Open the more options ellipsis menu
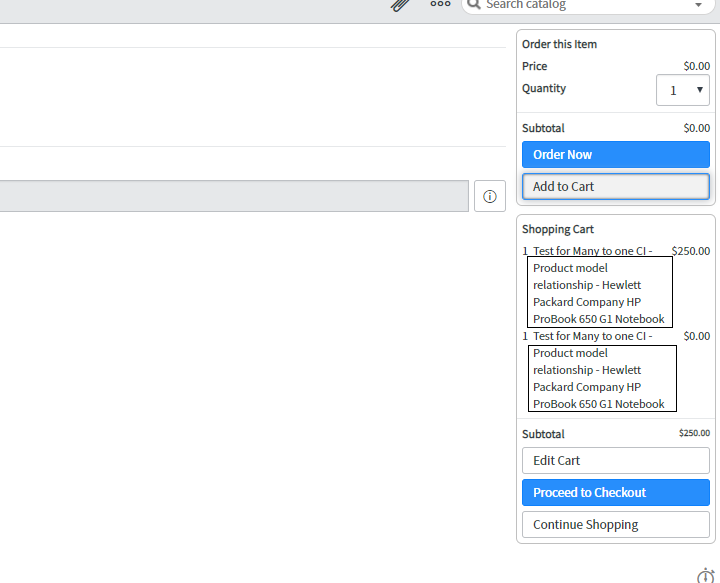Image resolution: width=720 pixels, height=583 pixels. [440, 4]
